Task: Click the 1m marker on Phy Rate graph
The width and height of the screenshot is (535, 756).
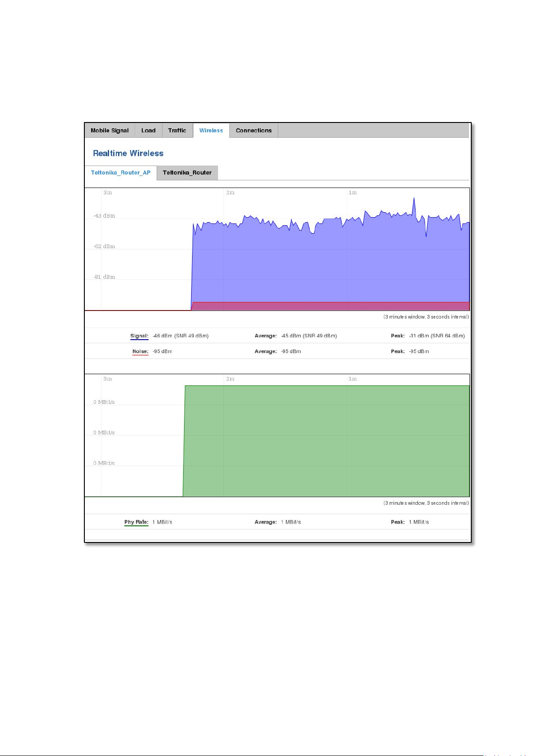Action: click(x=353, y=379)
